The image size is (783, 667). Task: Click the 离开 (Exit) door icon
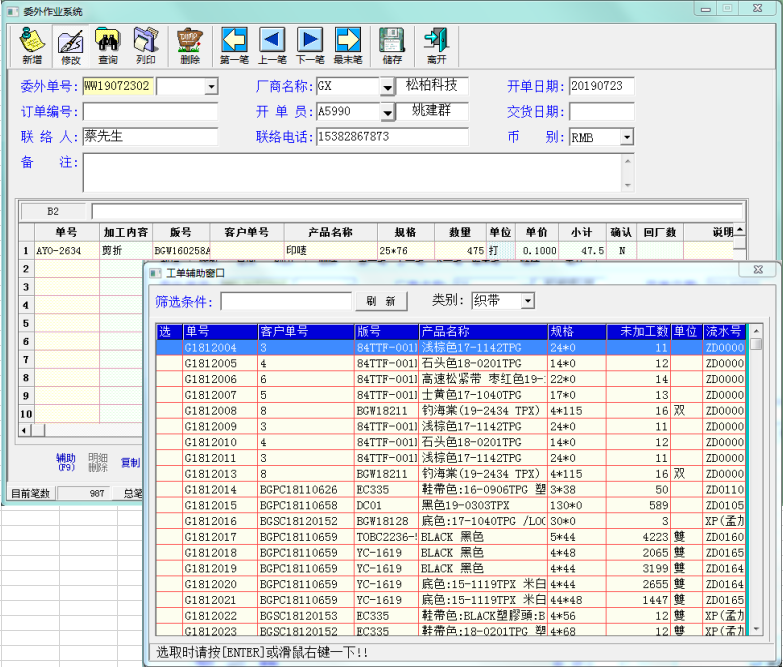click(436, 46)
